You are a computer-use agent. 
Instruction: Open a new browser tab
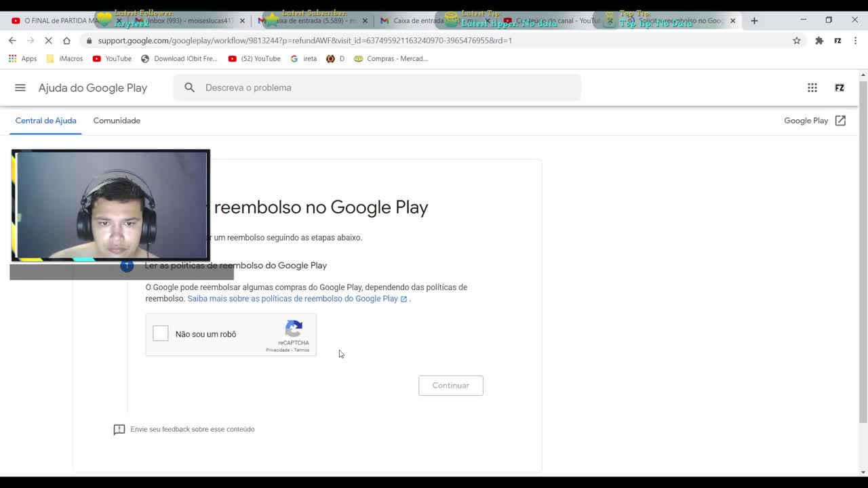tap(754, 20)
